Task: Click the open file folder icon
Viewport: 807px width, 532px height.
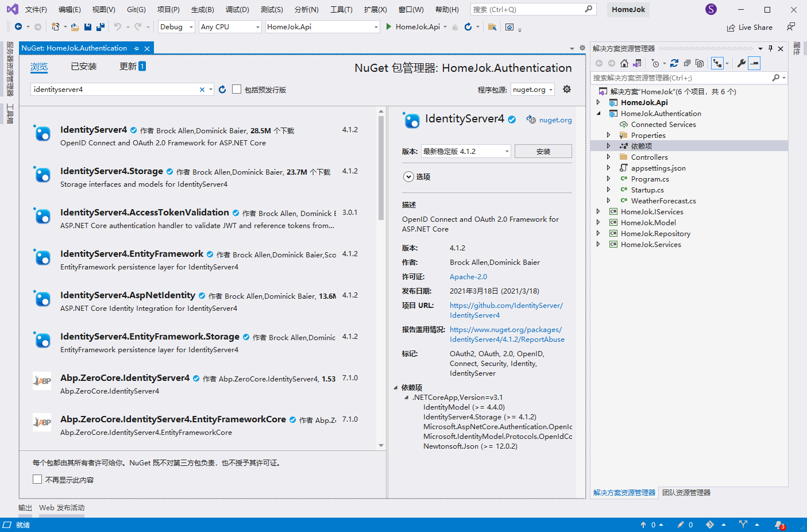Action: [75, 27]
